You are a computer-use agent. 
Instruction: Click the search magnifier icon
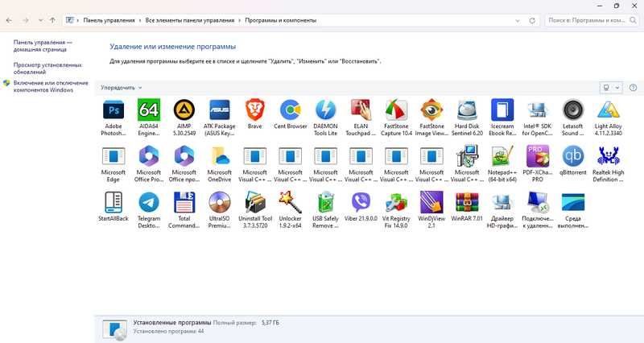[x=634, y=20]
